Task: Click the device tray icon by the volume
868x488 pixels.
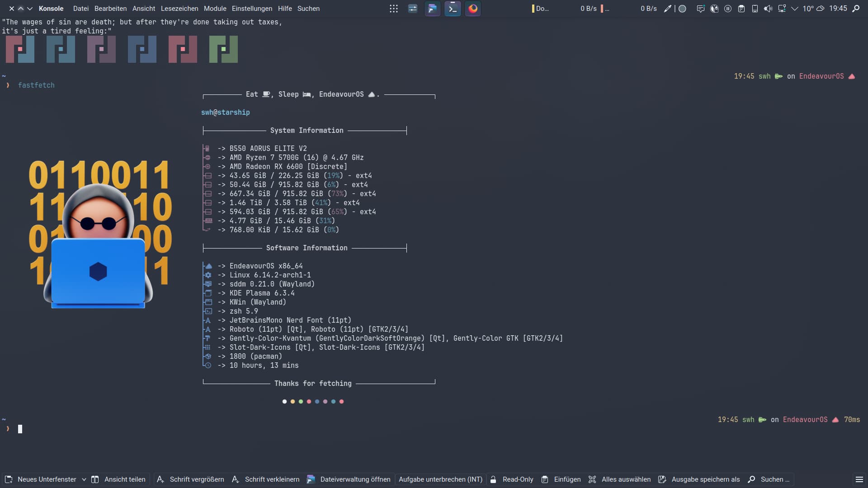Action: coord(755,9)
